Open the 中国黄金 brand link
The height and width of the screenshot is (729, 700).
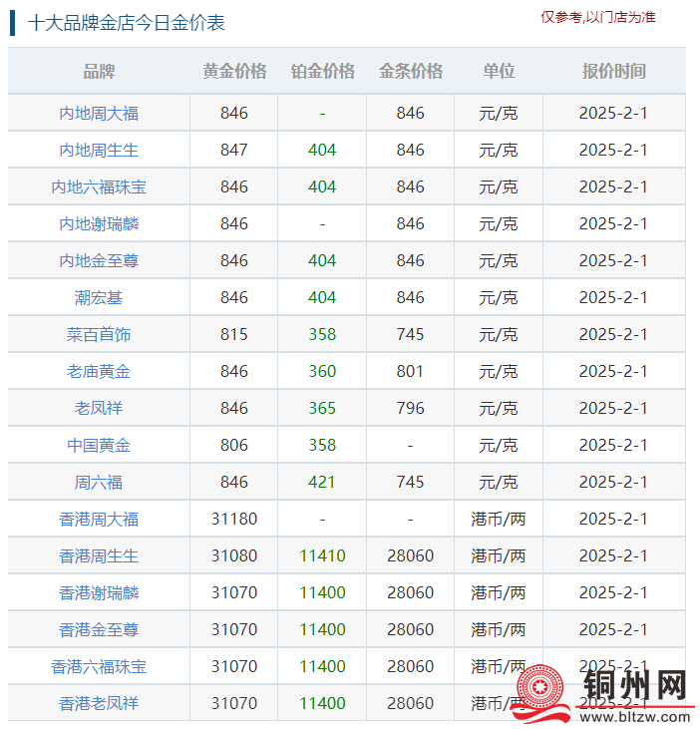(99, 446)
